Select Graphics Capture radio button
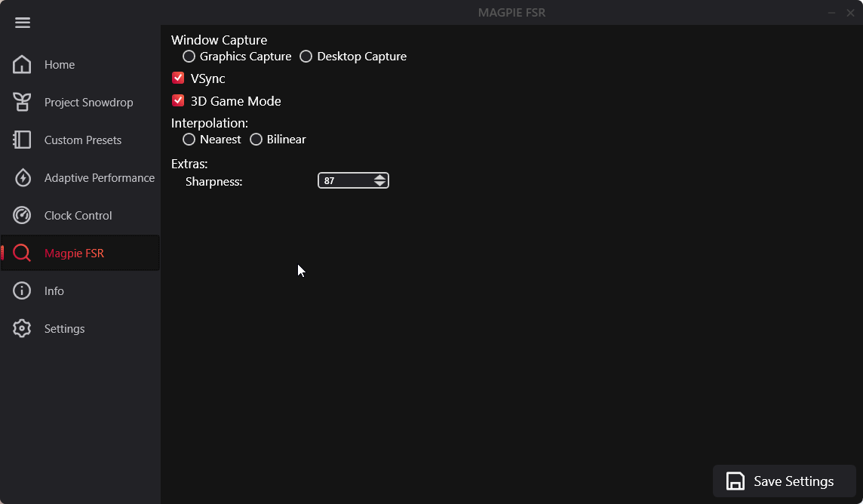 click(189, 56)
